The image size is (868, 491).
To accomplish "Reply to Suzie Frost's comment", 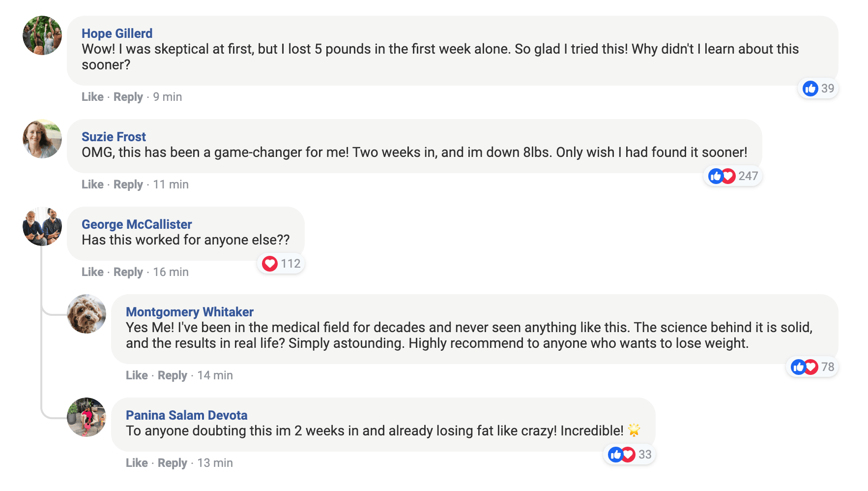I will coord(128,184).
